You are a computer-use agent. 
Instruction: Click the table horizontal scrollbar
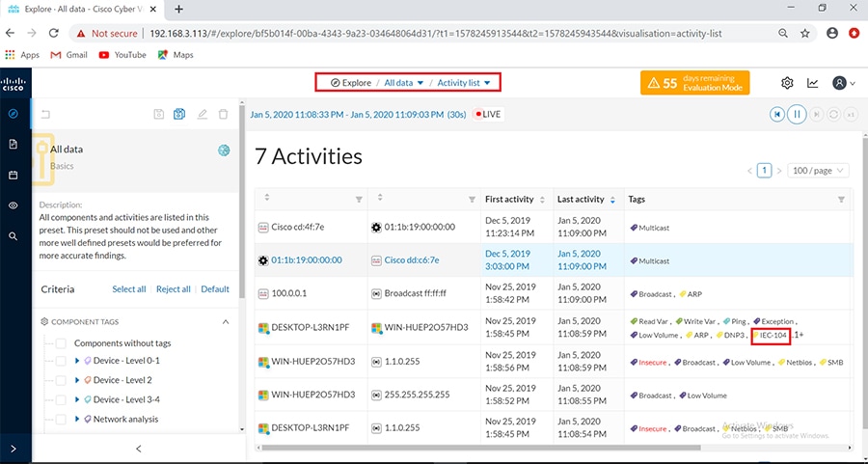(x=481, y=448)
